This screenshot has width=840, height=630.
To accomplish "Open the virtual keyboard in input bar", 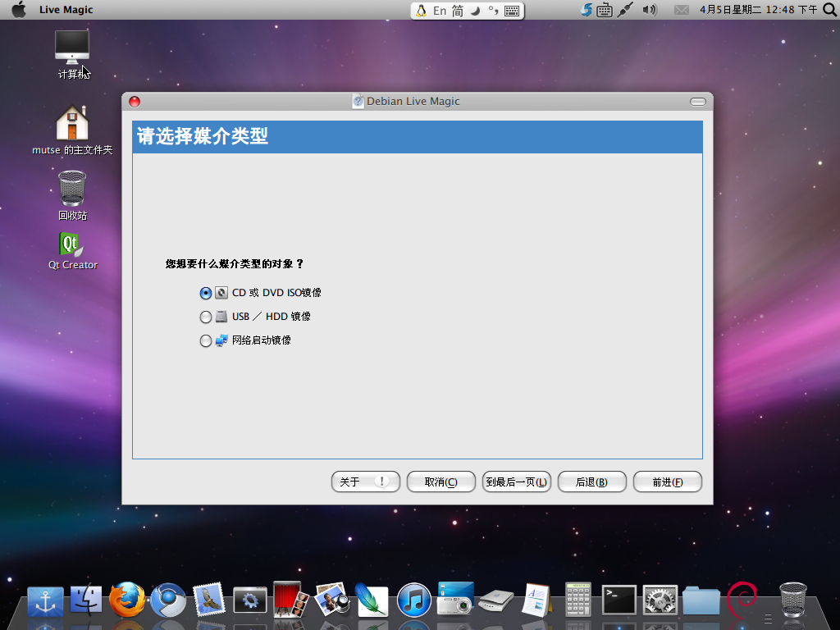I will pos(512,11).
